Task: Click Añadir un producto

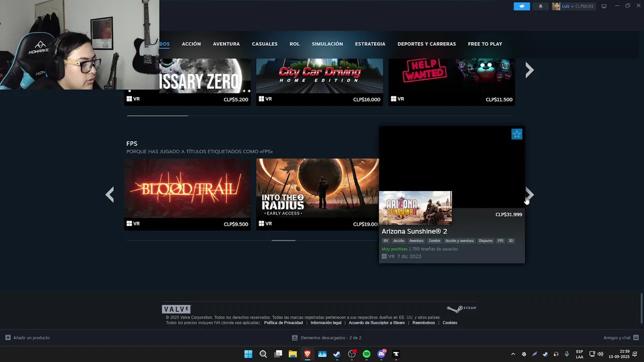Action: 28,338
